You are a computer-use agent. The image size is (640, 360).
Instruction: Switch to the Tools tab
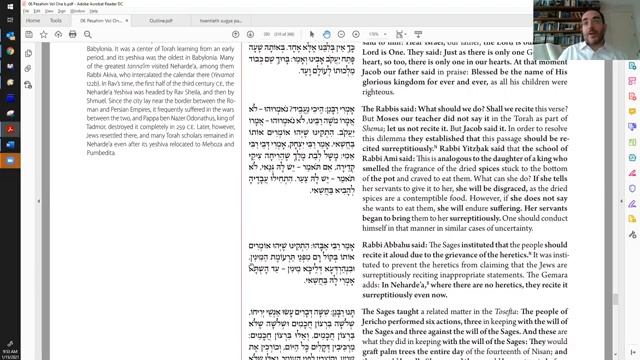pos(56,20)
